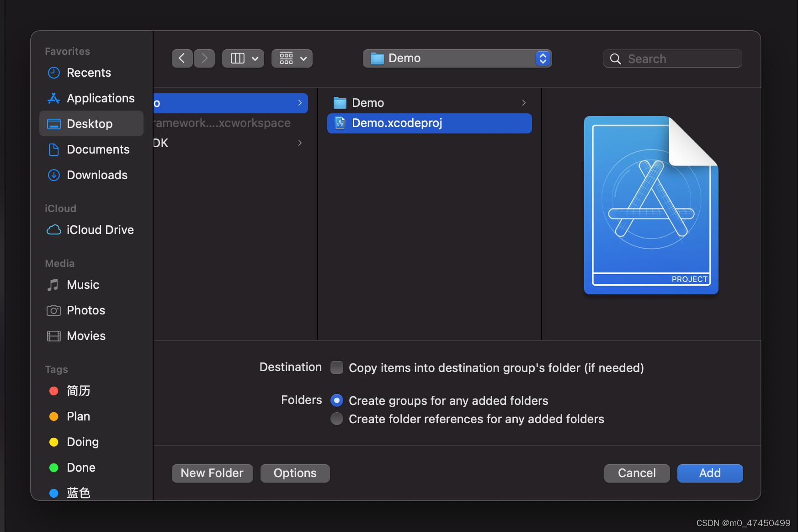Select Desktop in the sidebar
Viewport: 798px width, 532px height.
[91, 123]
